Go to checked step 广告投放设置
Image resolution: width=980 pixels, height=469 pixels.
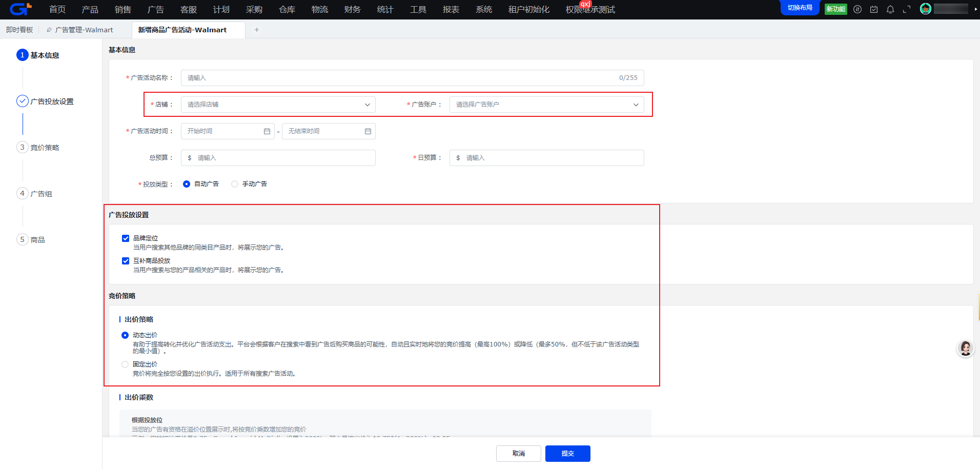tap(45, 101)
